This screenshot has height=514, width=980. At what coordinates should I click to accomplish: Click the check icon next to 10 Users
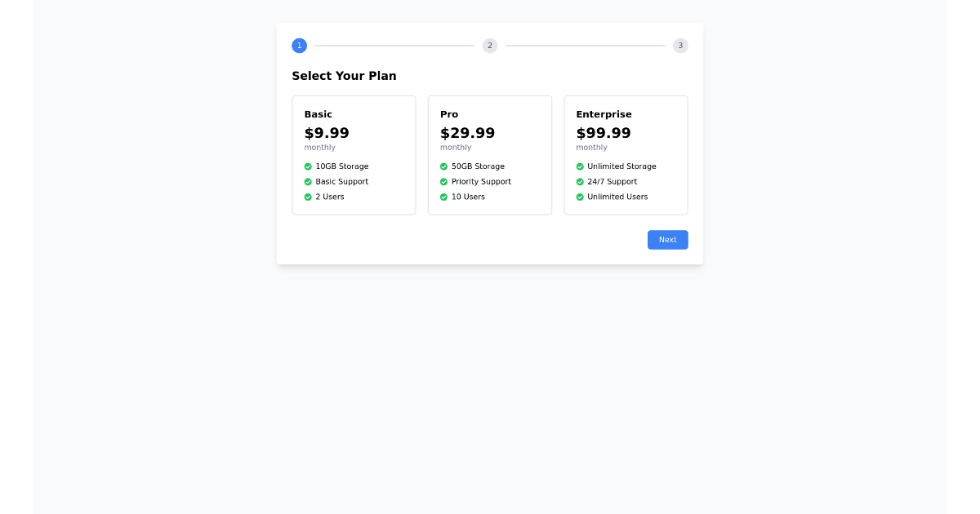(x=443, y=197)
